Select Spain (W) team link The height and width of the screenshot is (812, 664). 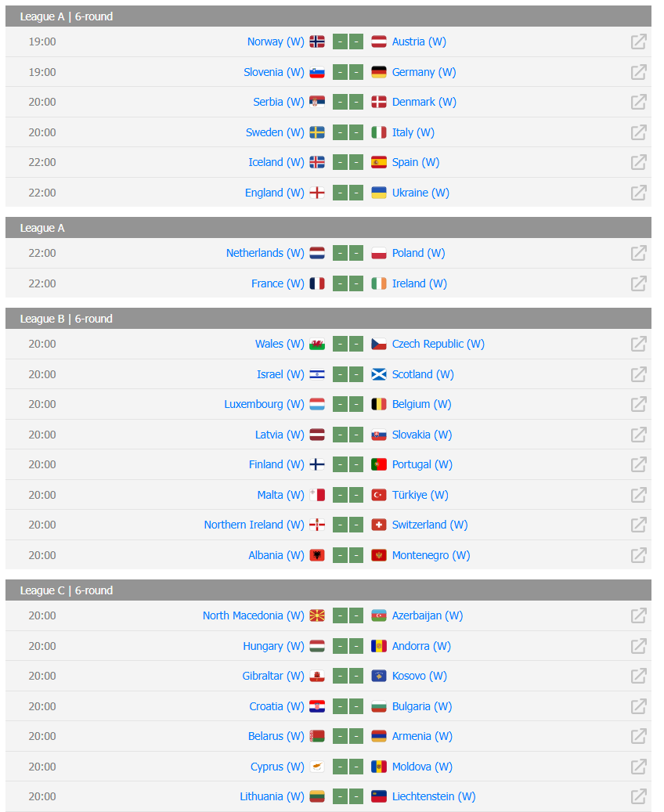(415, 163)
